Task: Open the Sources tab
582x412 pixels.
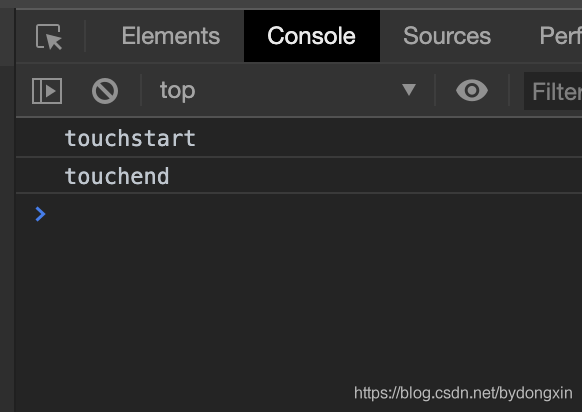Action: pos(447,36)
